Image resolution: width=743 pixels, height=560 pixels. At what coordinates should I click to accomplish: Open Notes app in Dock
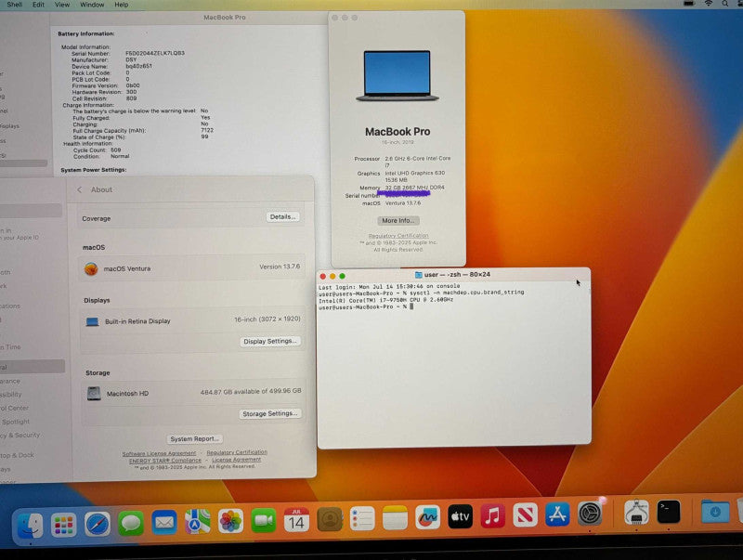396,517
